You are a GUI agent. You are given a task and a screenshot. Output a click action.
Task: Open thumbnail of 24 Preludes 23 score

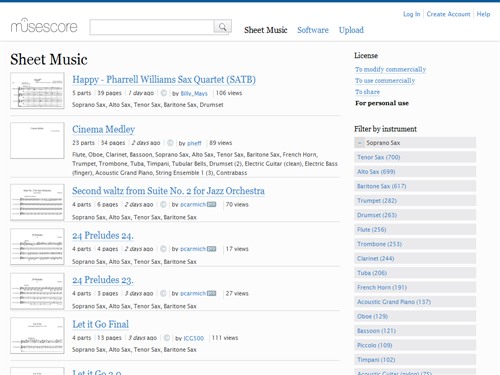(37, 291)
